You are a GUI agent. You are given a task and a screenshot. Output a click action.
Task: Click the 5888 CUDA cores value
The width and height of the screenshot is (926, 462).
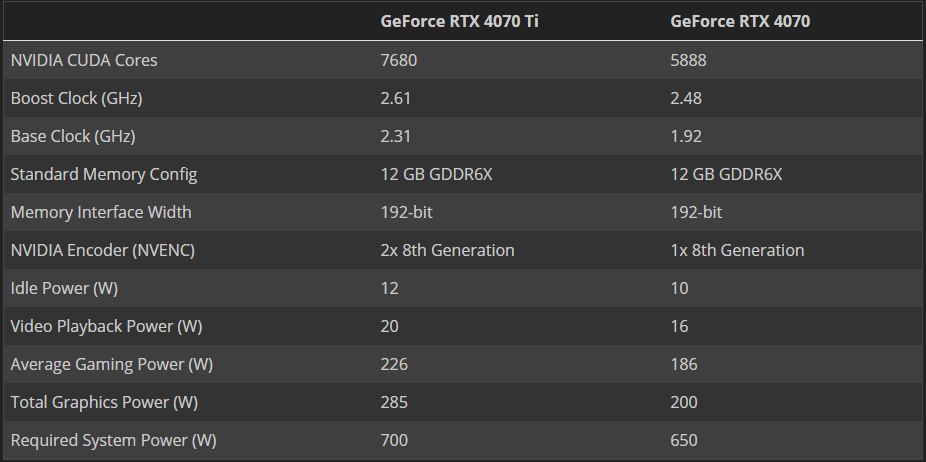[x=688, y=60]
